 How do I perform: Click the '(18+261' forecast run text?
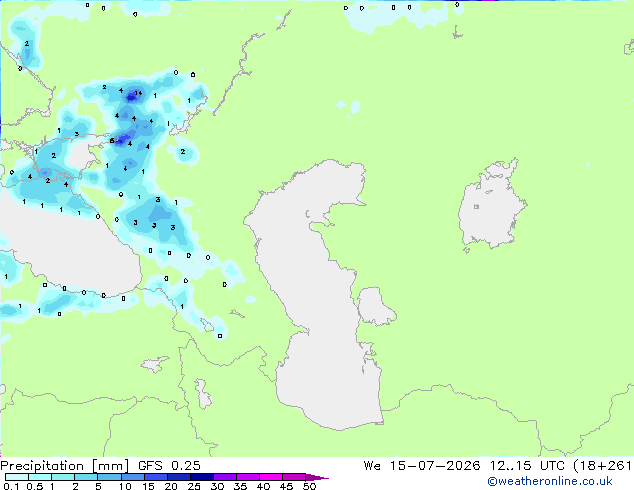click(x=602, y=466)
